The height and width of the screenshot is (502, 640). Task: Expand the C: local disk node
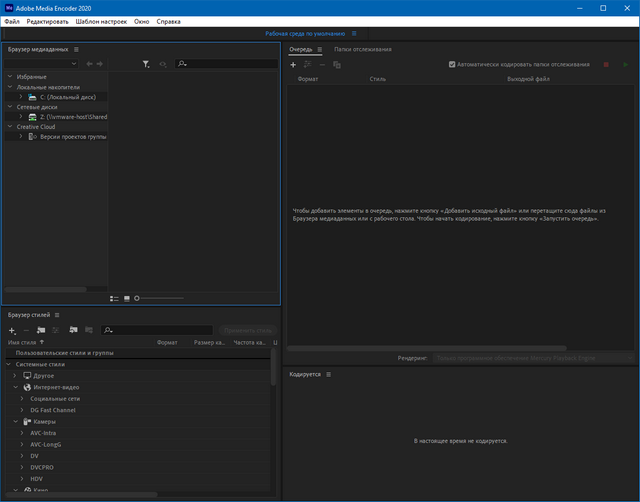(20, 97)
